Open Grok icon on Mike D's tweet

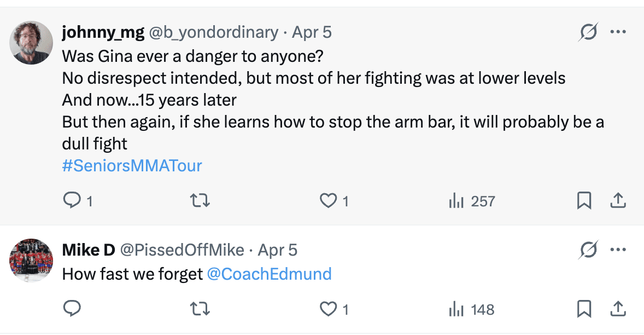click(588, 250)
